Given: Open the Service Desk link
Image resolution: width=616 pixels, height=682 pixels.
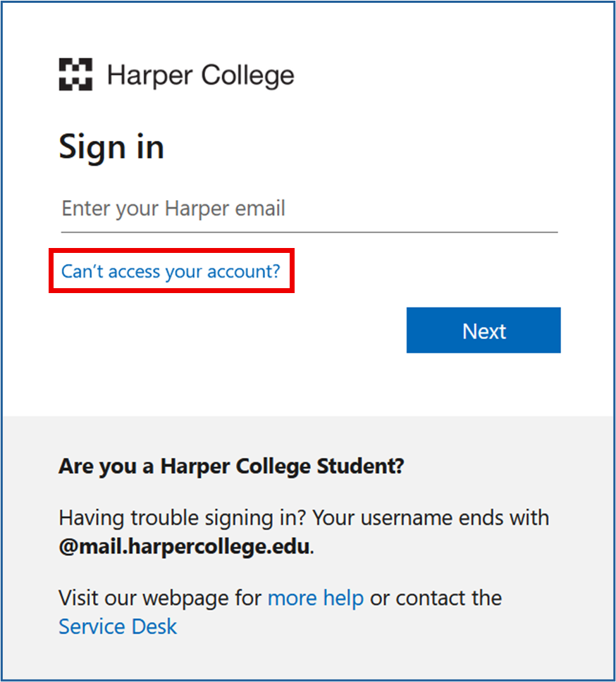Looking at the screenshot, I should 118,626.
